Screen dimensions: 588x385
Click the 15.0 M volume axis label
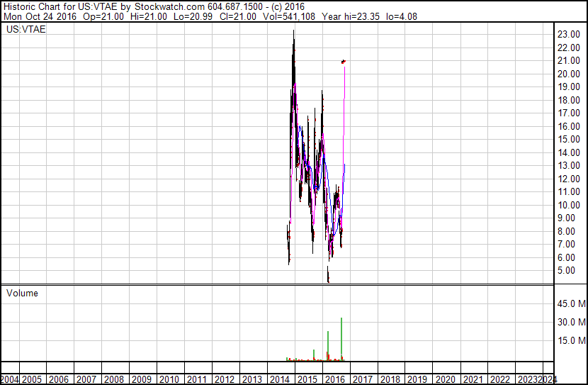pos(572,340)
